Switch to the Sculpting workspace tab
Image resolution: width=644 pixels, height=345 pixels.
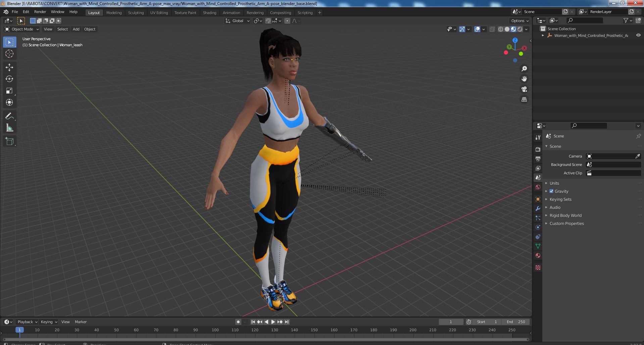tap(136, 13)
